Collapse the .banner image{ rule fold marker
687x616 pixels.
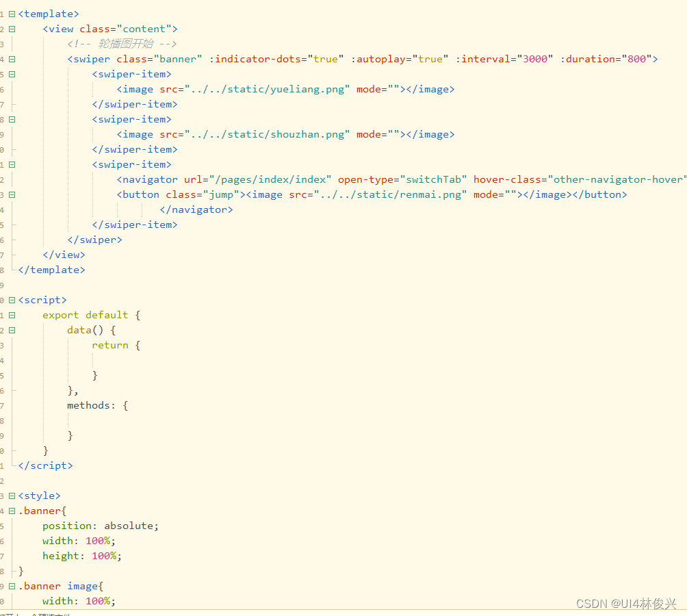tap(12, 586)
